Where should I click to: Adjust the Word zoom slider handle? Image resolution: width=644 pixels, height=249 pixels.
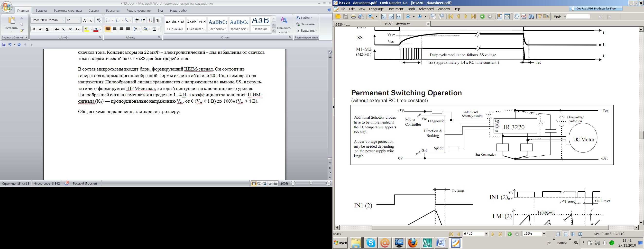point(311,183)
